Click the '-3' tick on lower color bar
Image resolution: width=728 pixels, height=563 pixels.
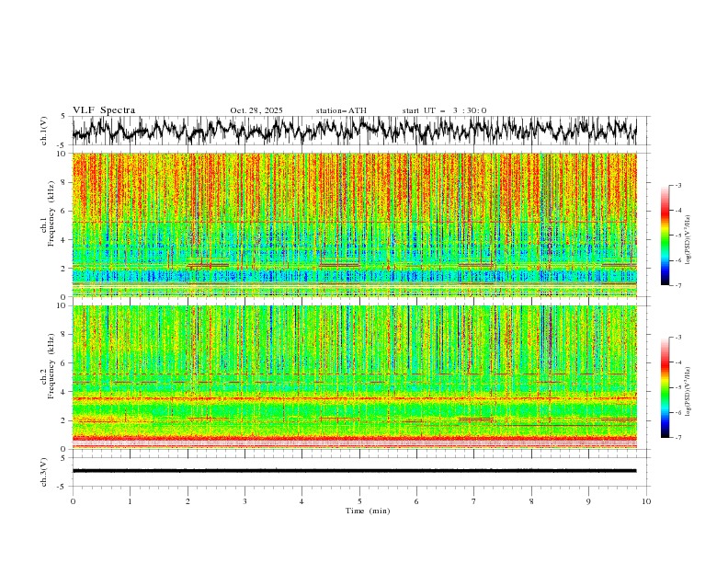[677, 338]
